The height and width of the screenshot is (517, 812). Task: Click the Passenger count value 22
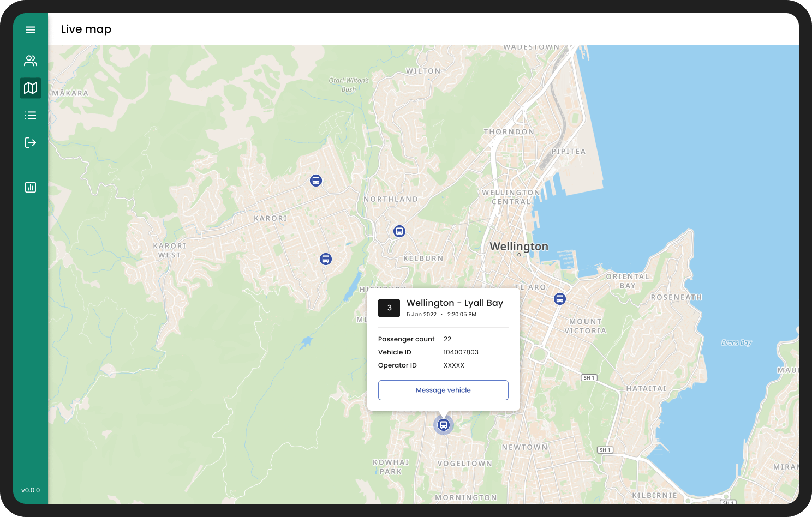click(447, 339)
